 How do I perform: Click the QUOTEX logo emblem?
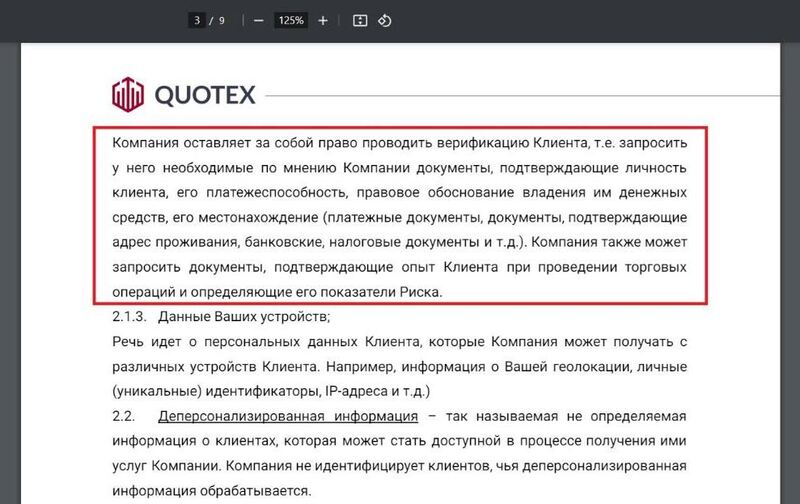(128, 94)
